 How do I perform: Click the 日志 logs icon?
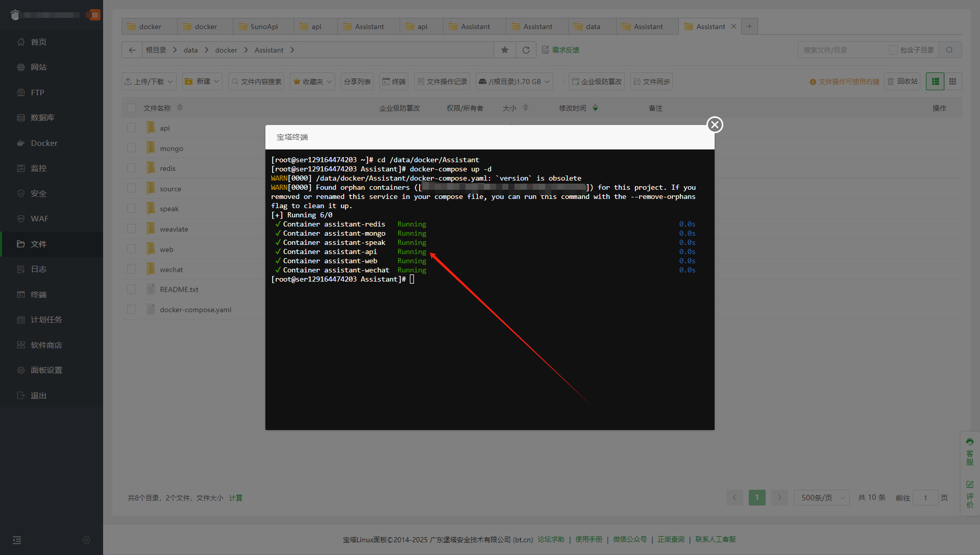(21, 269)
